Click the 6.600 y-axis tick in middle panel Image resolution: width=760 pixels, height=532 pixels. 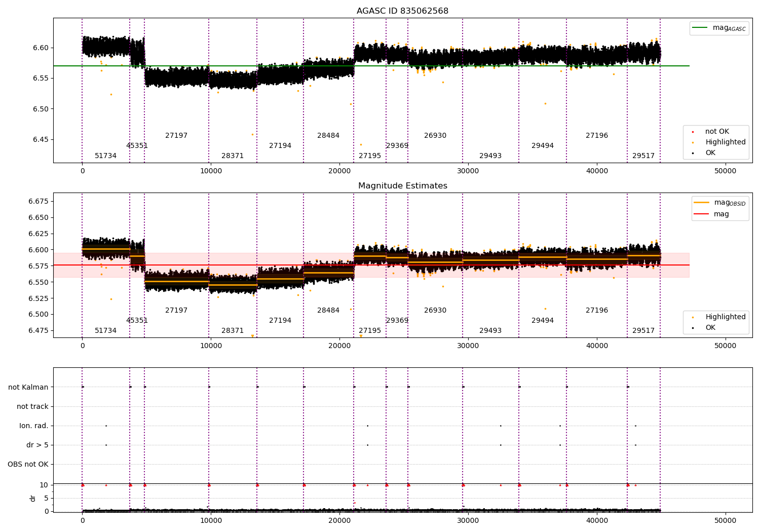click(x=39, y=250)
